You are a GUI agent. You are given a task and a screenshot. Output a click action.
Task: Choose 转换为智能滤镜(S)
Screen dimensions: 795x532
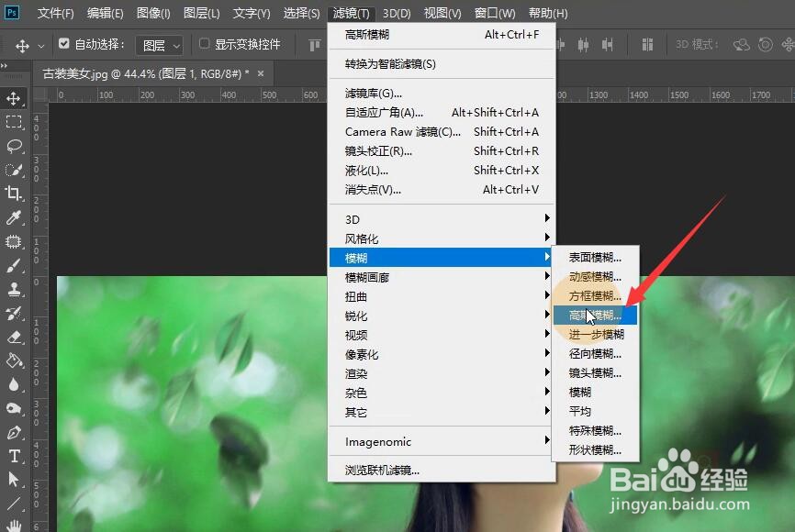(442, 64)
